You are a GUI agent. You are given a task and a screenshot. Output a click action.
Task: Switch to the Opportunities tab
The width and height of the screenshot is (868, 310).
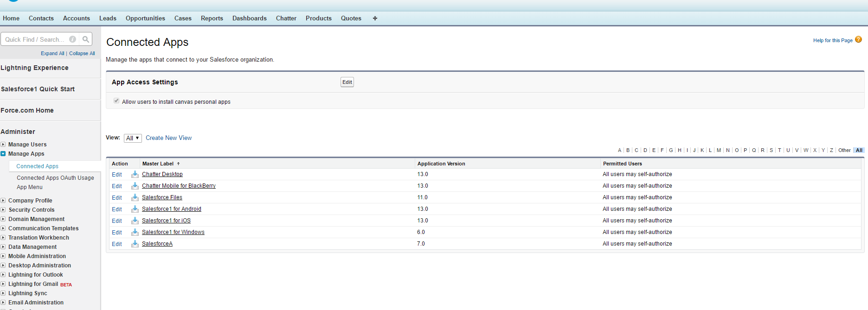tap(145, 19)
